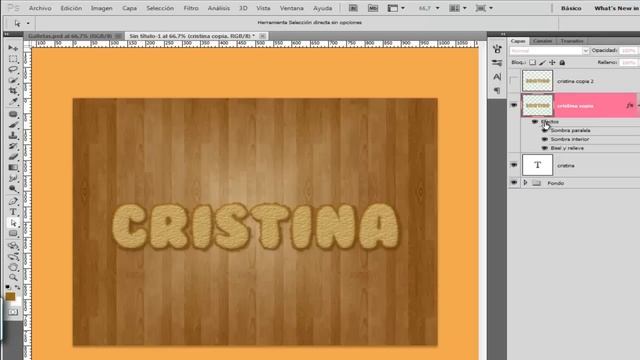Open the Edición menu
Screen dimensions: 640x360
coord(71,8)
